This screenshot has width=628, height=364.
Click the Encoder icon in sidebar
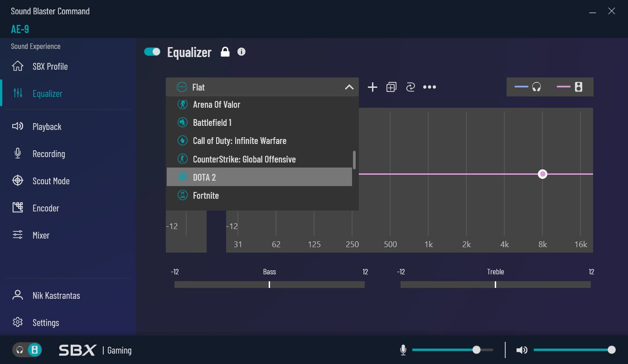(18, 208)
